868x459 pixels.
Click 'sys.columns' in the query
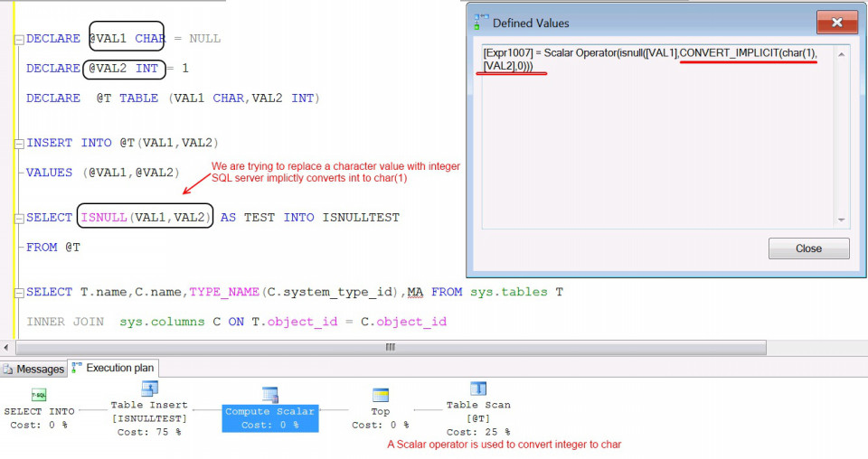pyautogui.click(x=162, y=322)
